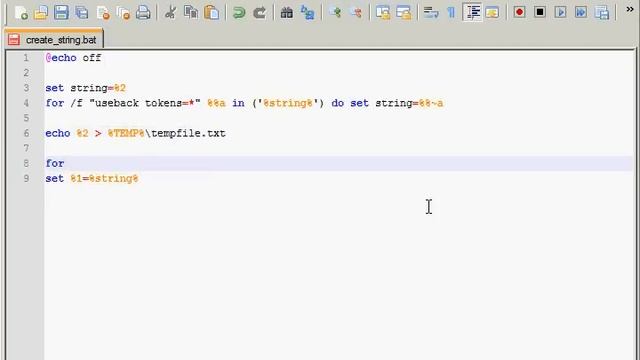Click the red unsaved icon on create_string.bat tab
640x360 pixels.
(14, 40)
